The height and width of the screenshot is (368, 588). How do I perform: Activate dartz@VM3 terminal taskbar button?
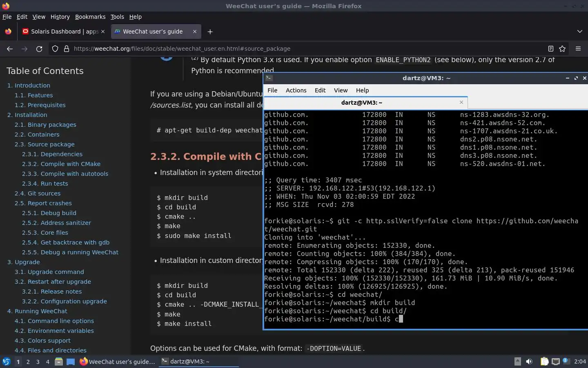pos(198,361)
